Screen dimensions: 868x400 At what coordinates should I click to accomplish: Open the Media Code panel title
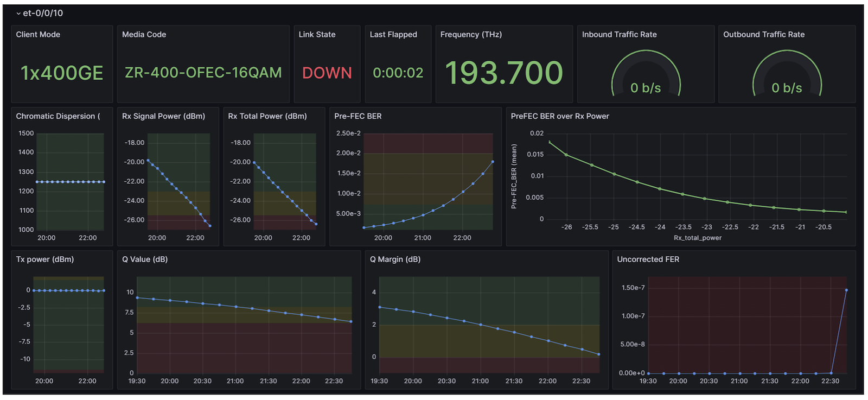pos(144,34)
